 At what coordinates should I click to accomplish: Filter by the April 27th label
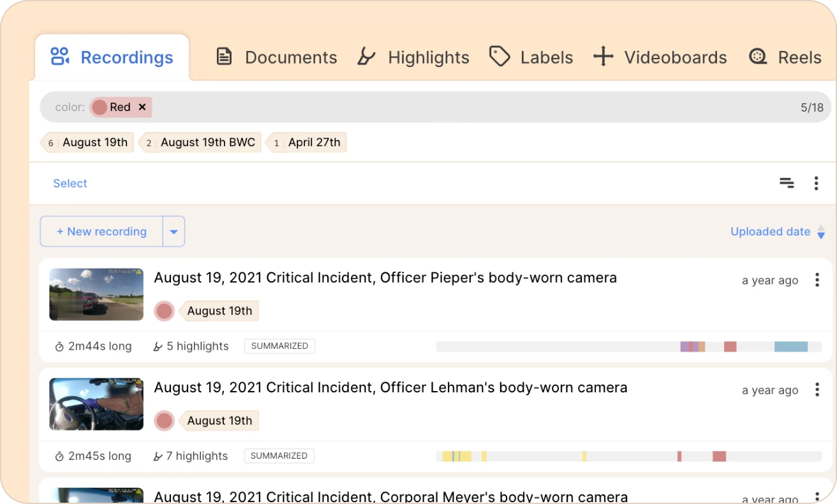click(306, 142)
